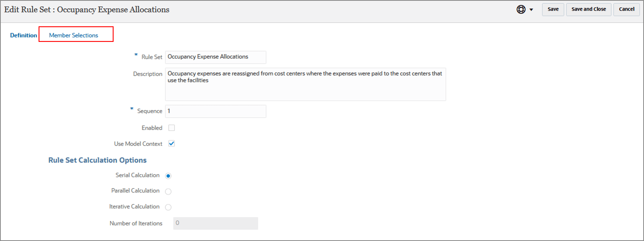Screen dimensions: 644x241
Task: Click the Rule Set name field
Action: [x=215, y=57]
